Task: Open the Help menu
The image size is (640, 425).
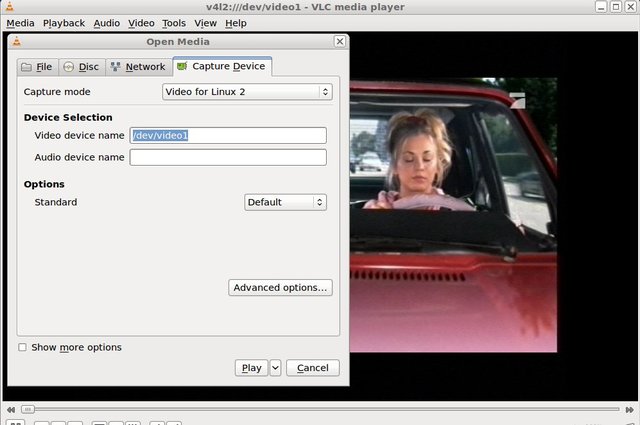Action: pos(236,23)
